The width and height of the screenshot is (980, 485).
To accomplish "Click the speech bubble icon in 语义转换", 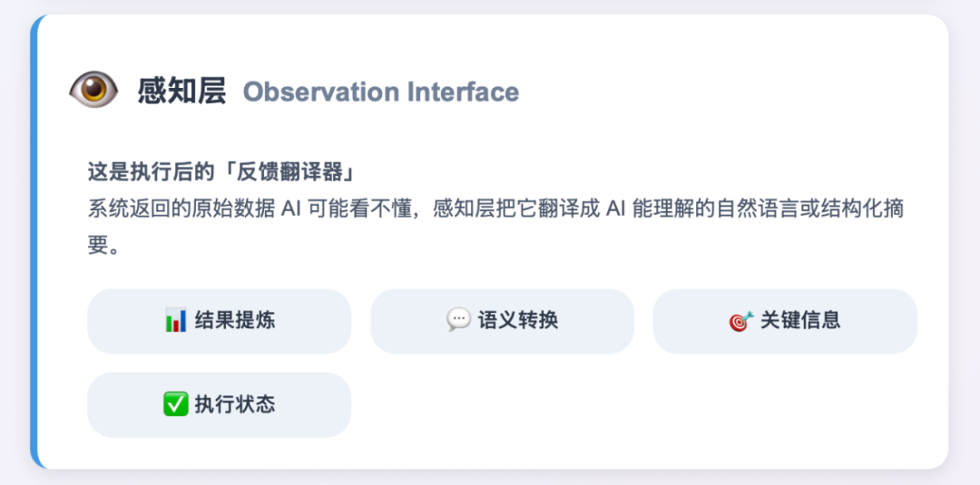I will pos(458,320).
